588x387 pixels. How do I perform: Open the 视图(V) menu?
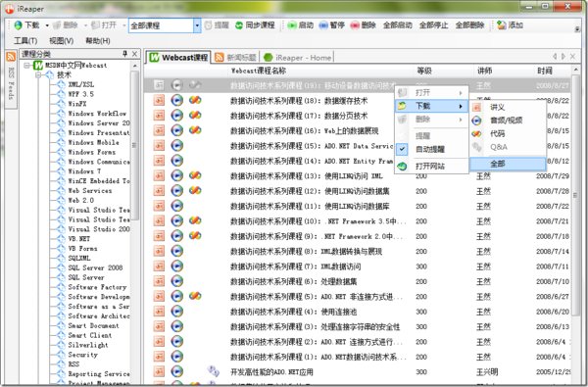click(x=61, y=40)
